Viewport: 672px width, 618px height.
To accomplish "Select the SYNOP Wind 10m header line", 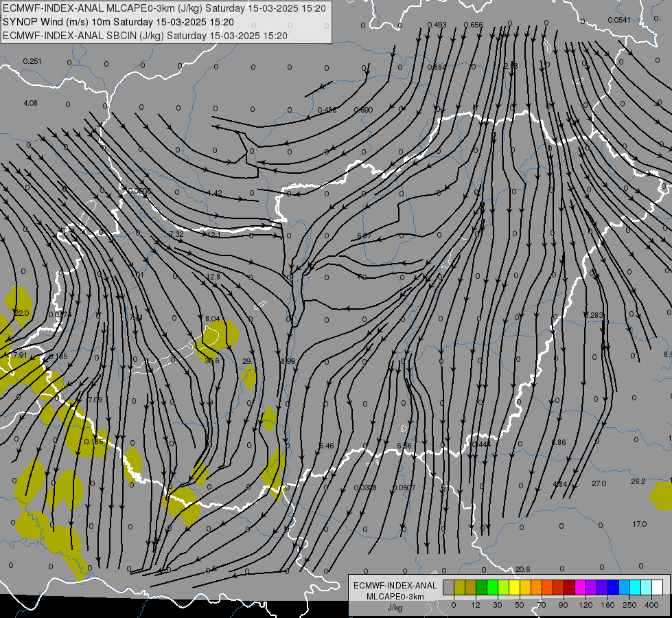I will [118, 22].
